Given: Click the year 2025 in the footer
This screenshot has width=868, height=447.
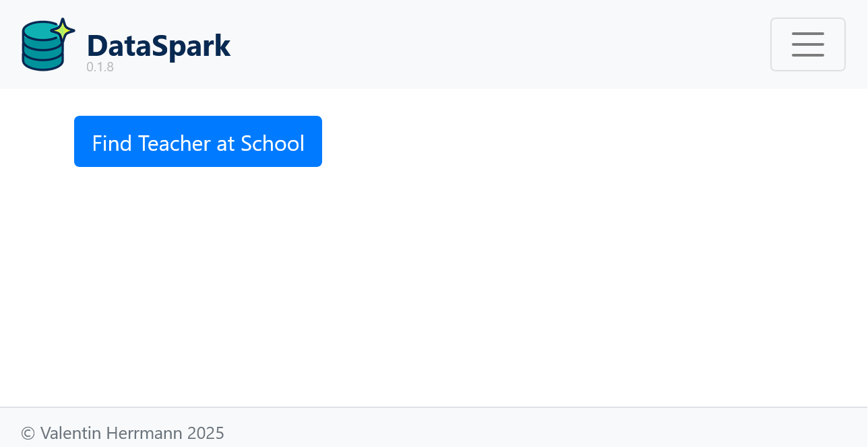Looking at the screenshot, I should (206, 433).
